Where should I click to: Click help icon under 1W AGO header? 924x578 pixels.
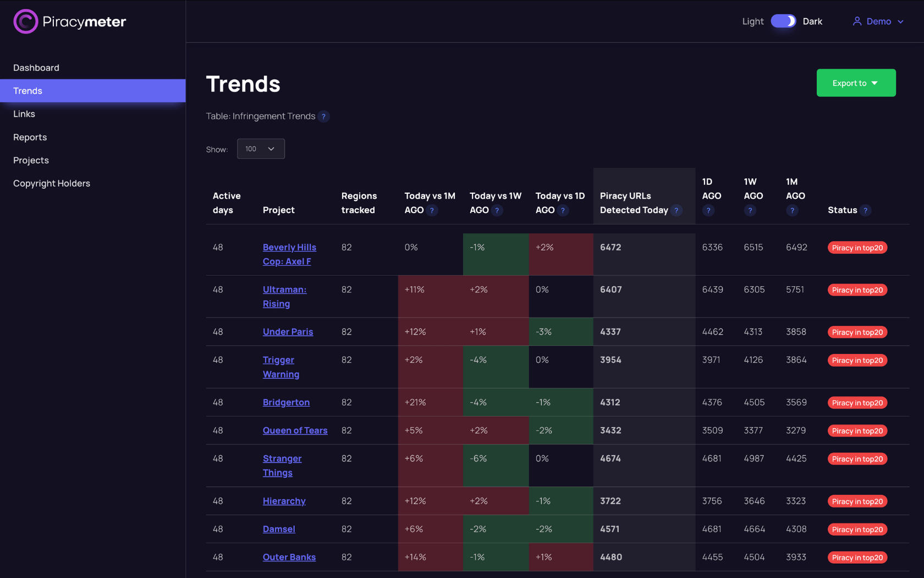pos(750,210)
